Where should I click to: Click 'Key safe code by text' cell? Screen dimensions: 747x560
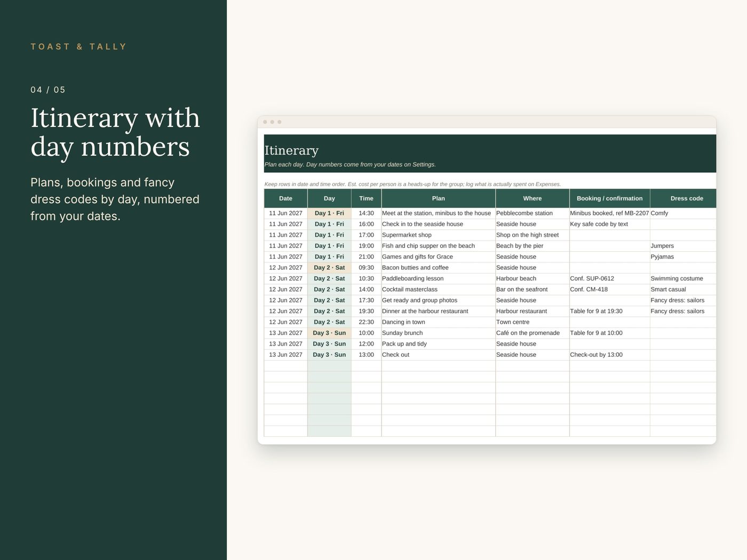click(609, 224)
